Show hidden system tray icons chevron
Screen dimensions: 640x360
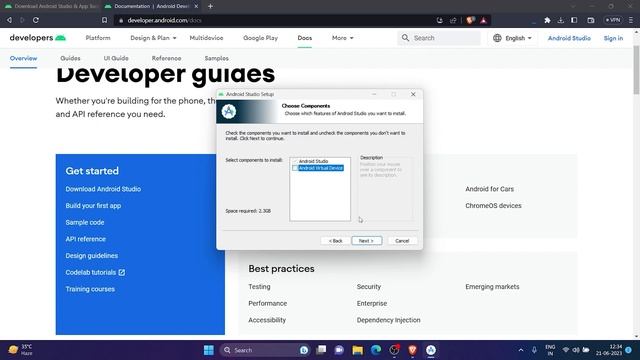[521, 350]
